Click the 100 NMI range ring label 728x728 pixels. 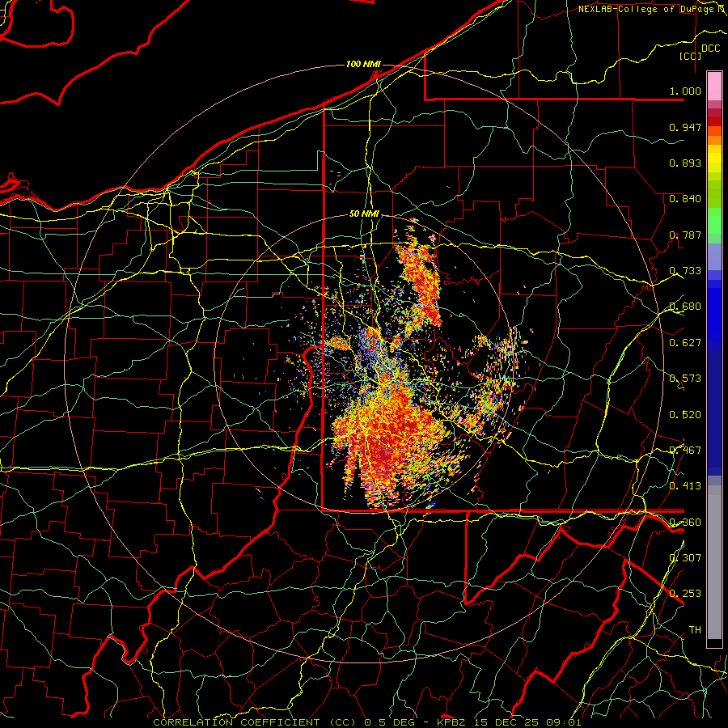[x=363, y=64]
